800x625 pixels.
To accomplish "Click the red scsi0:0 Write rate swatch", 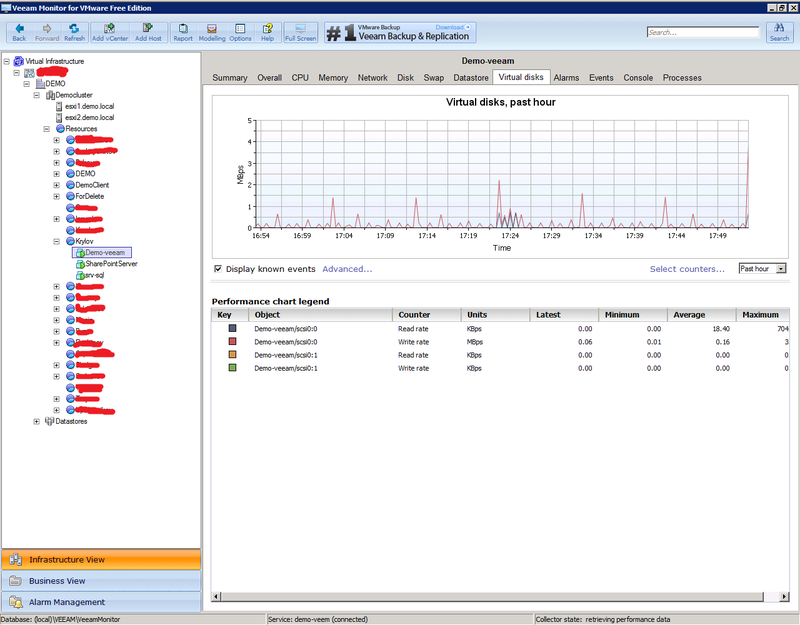I will pos(232,341).
